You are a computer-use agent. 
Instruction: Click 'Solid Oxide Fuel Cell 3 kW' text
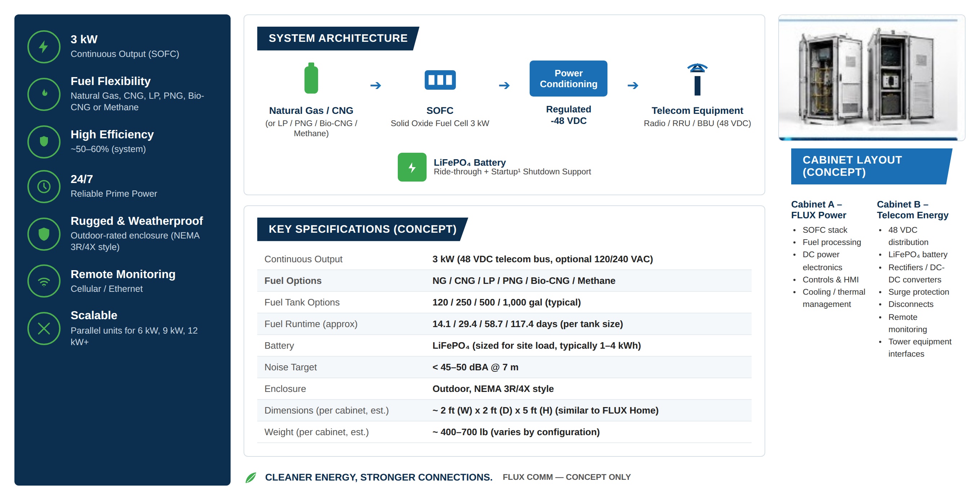click(x=440, y=123)
